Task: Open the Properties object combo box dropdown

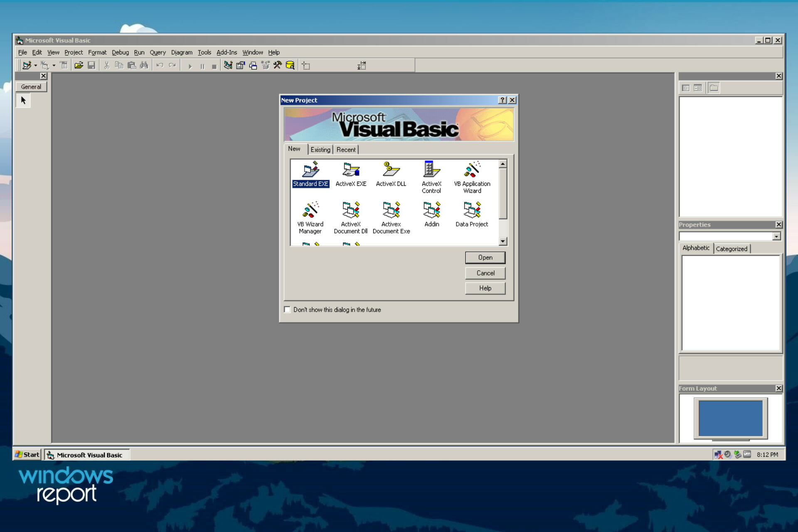Action: (x=776, y=236)
